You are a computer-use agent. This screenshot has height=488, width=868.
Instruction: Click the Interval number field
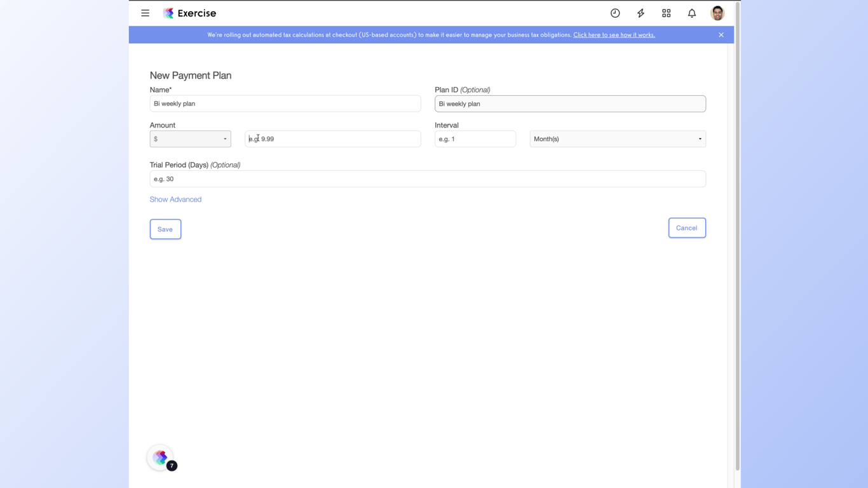point(475,139)
